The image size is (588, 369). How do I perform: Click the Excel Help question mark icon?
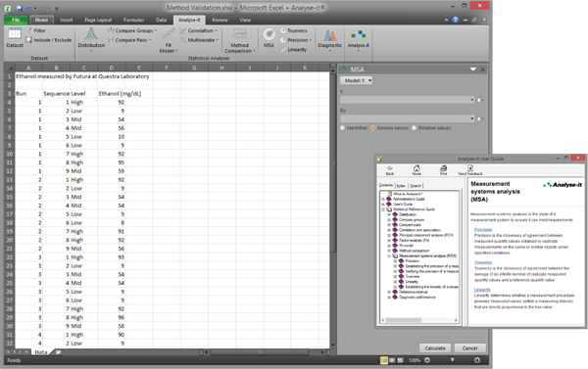pyautogui.click(x=456, y=20)
